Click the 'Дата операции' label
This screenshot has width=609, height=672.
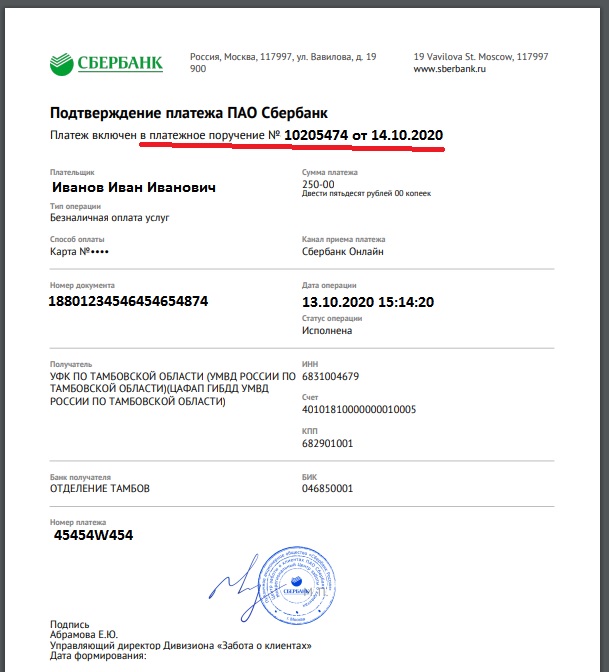(x=329, y=285)
